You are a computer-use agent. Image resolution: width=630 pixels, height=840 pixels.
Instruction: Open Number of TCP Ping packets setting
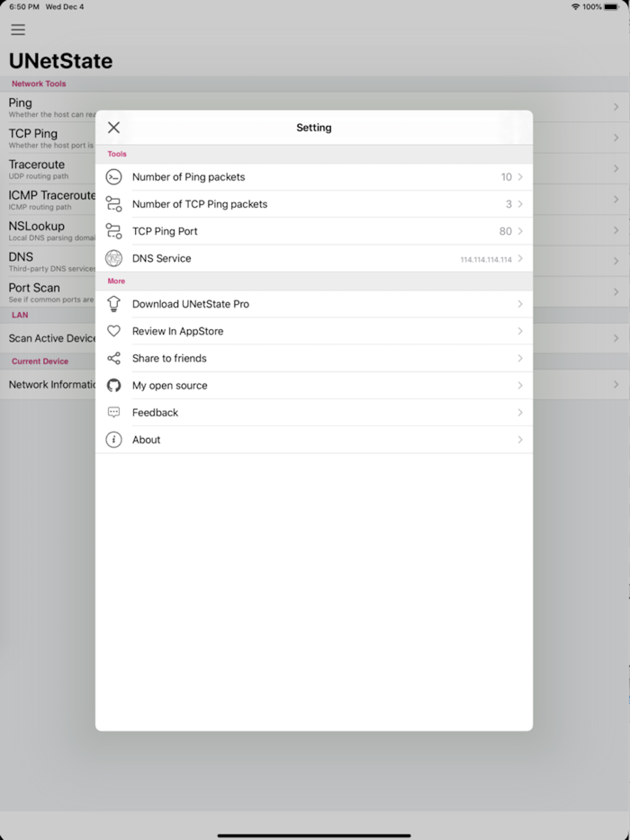tap(314, 204)
